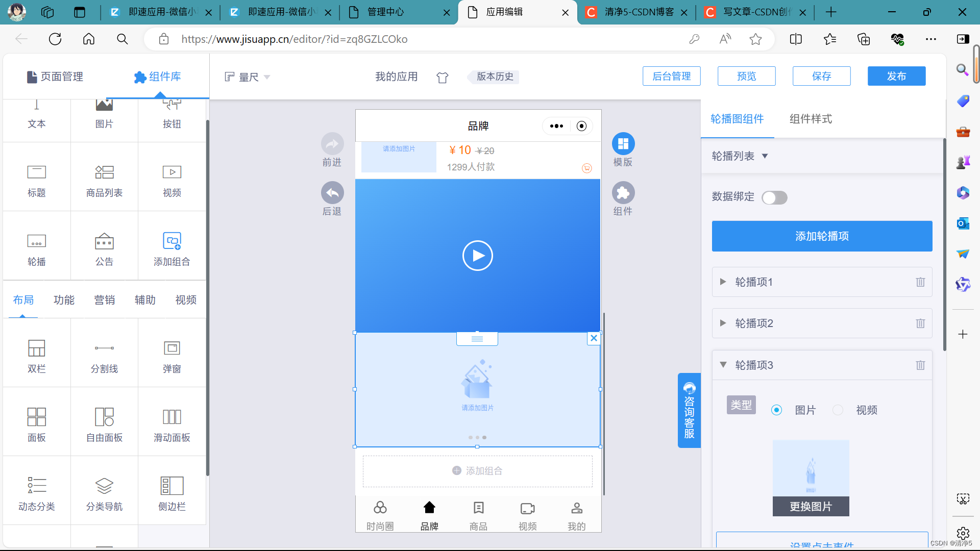980x551 pixels.
Task: Choose the 自由面板 layout component
Action: (104, 417)
